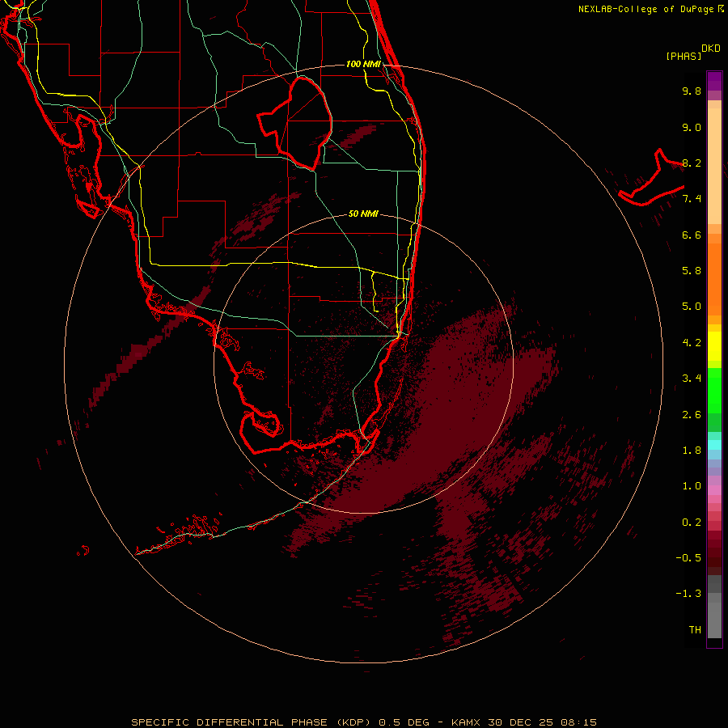
Task: Click the -1.3 scale value
Action: 688,594
